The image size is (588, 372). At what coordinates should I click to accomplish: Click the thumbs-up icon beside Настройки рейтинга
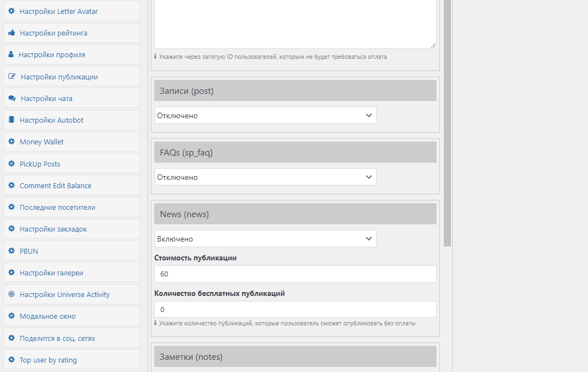tap(12, 33)
